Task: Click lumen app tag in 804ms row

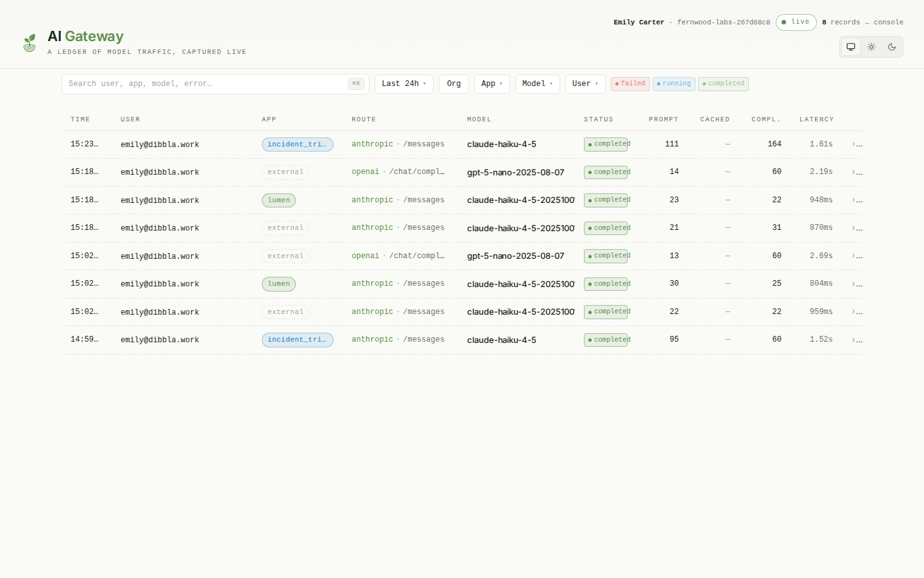Action: tap(278, 284)
